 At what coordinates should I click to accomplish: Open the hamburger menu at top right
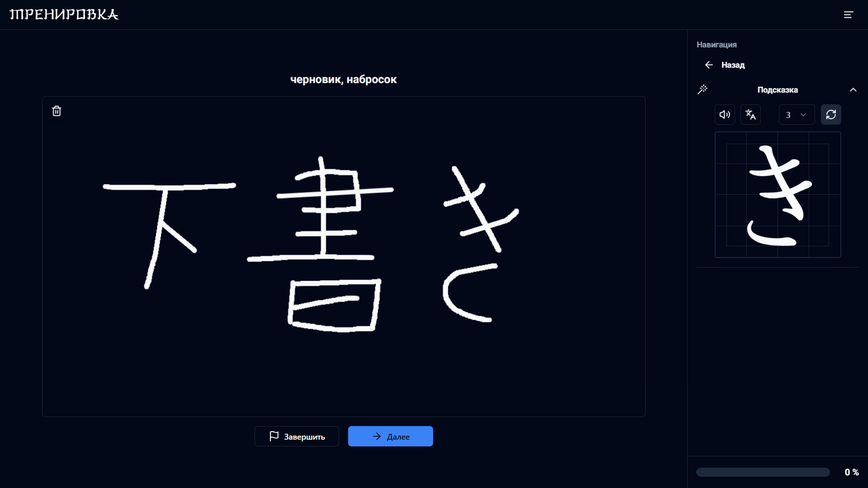849,14
